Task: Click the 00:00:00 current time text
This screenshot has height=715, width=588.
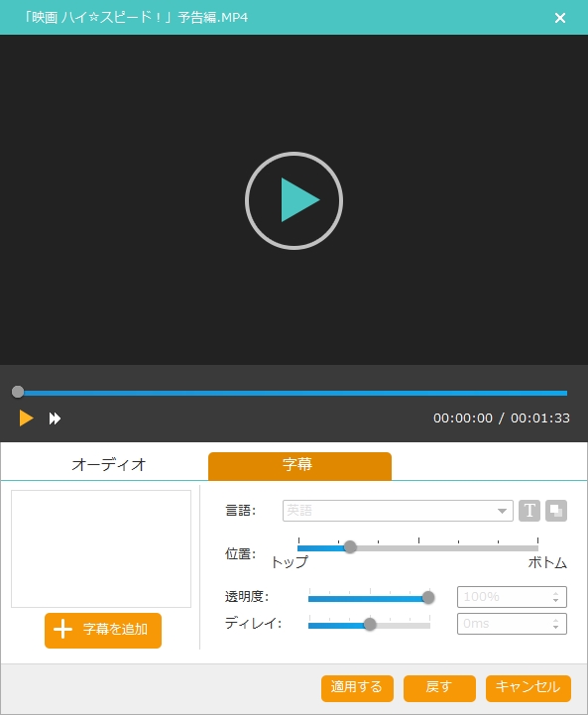Action: tap(463, 418)
